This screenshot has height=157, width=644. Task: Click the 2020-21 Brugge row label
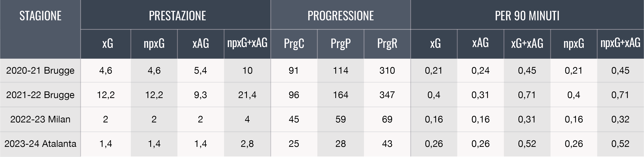tap(40, 71)
